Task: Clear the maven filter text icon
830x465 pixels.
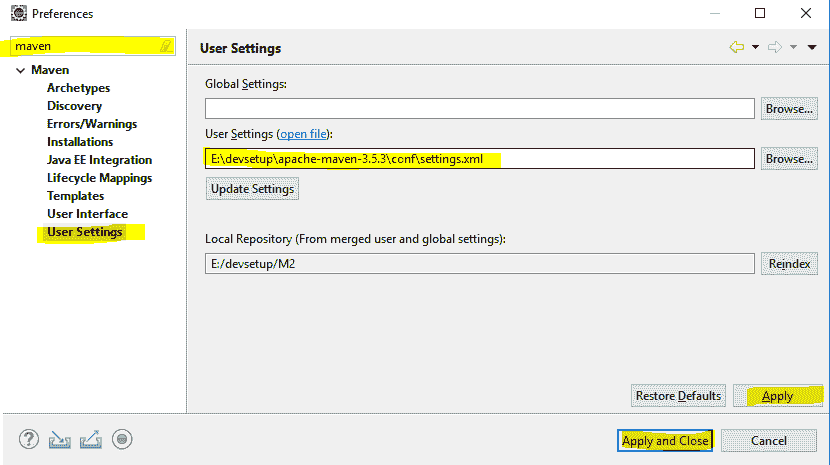Action: [x=166, y=47]
